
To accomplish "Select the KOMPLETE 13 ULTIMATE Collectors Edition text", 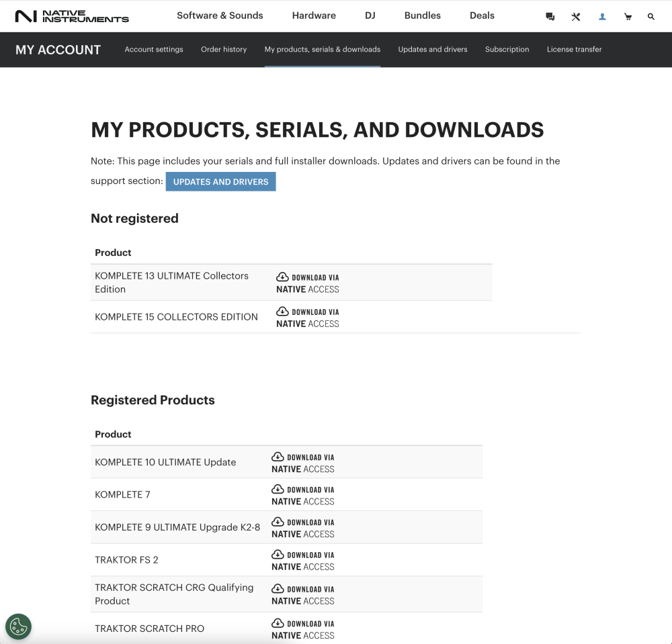I will (x=171, y=283).
